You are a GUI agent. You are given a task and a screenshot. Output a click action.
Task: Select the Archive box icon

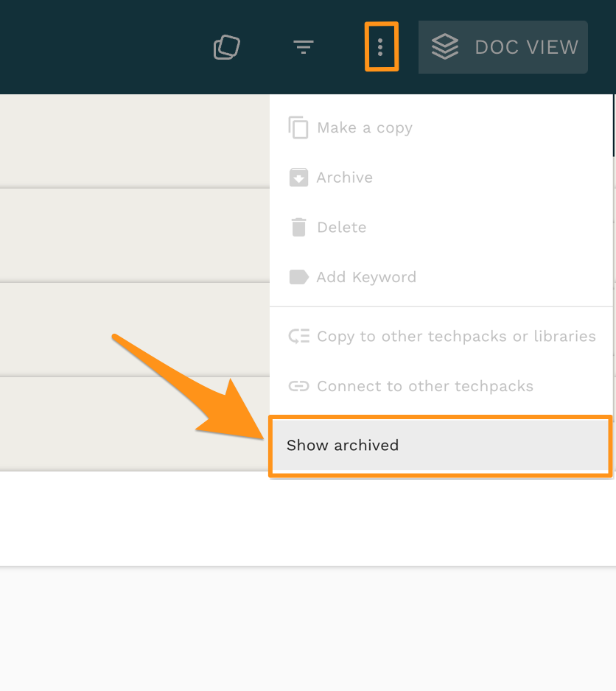[x=298, y=177]
